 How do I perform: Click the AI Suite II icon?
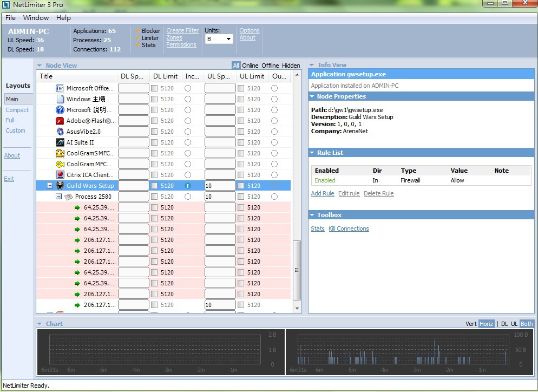tap(60, 142)
